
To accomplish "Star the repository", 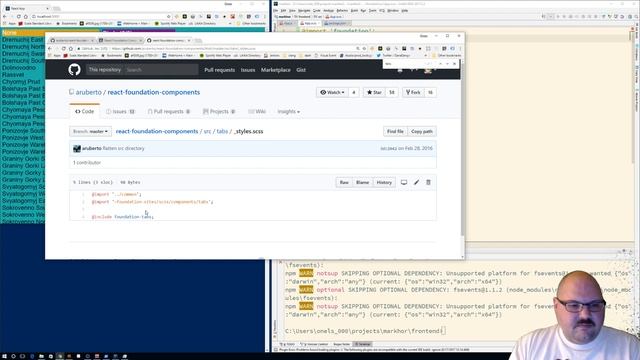I will pos(374,93).
